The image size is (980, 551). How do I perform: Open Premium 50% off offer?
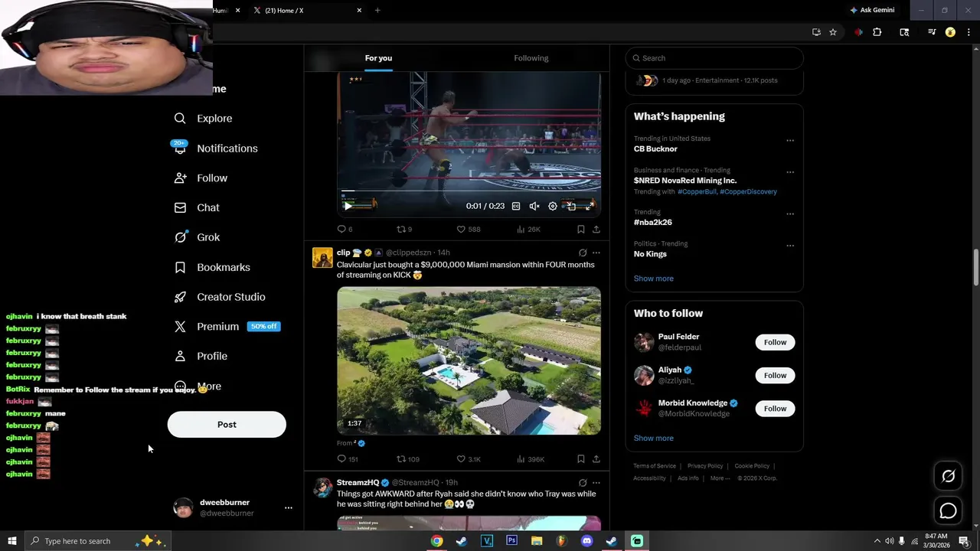tap(227, 327)
